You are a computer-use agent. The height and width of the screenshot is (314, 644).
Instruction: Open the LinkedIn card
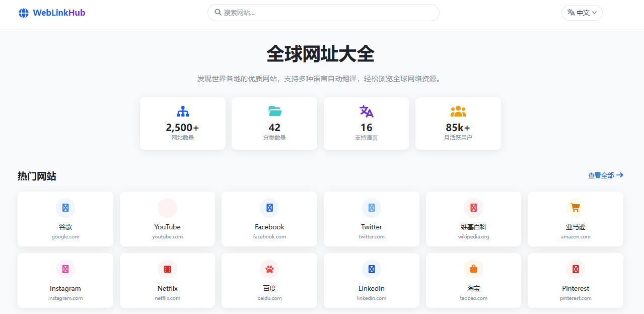(371, 280)
